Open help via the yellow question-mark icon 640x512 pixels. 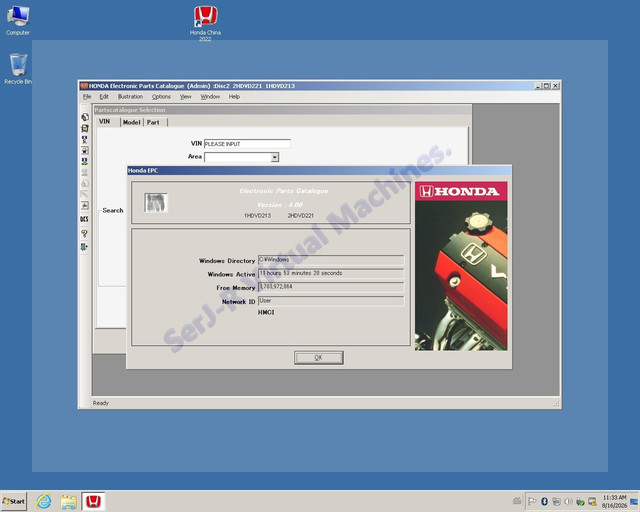point(84,234)
